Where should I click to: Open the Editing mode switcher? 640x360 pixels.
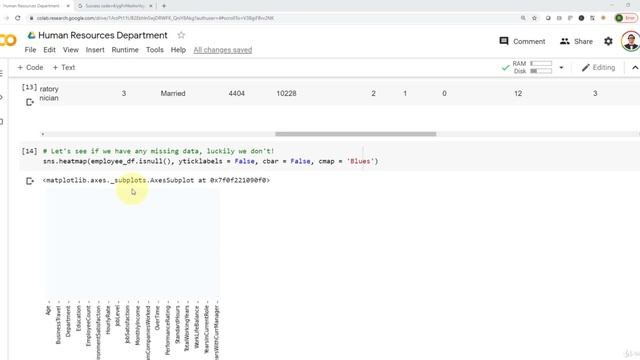(x=598, y=67)
